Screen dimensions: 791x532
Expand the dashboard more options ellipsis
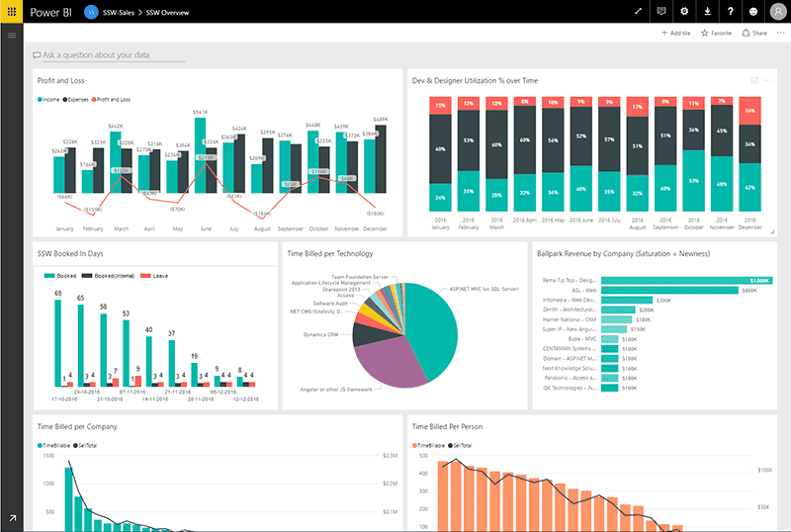[x=780, y=34]
